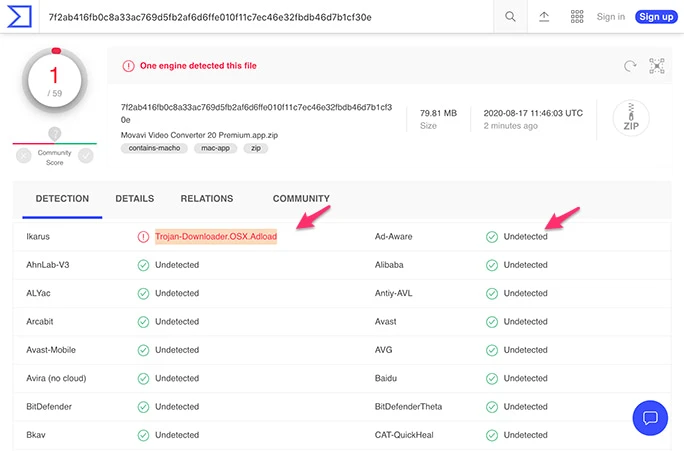Select 'One engine detected this file' message

198,66
